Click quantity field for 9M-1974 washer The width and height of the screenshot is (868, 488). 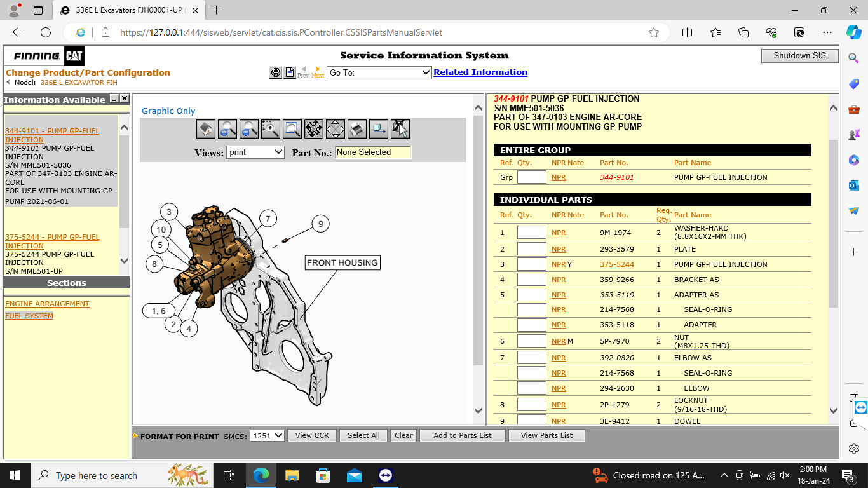point(532,233)
